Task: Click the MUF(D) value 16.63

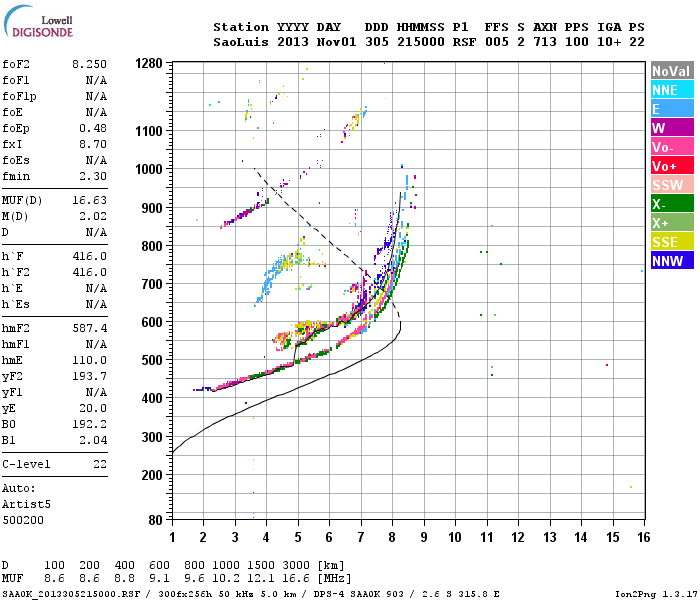Action: pyautogui.click(x=89, y=200)
